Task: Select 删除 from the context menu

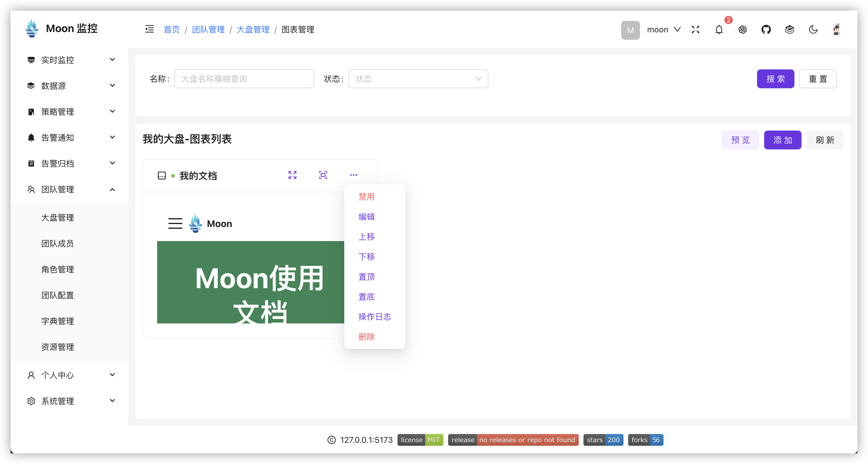Action: tap(366, 337)
